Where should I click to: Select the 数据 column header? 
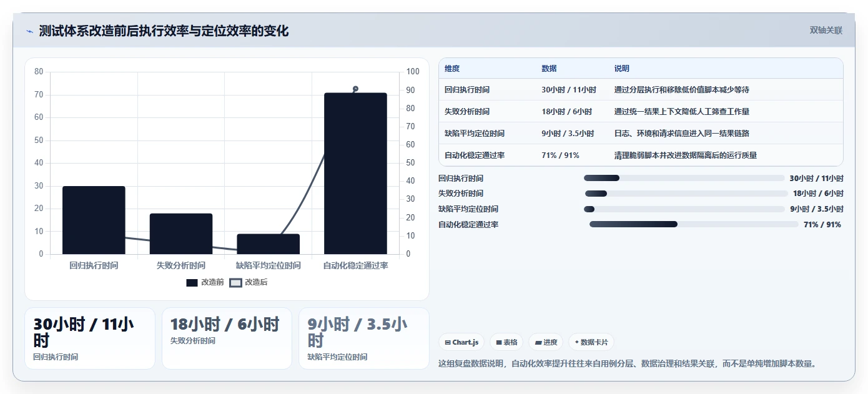click(x=549, y=69)
